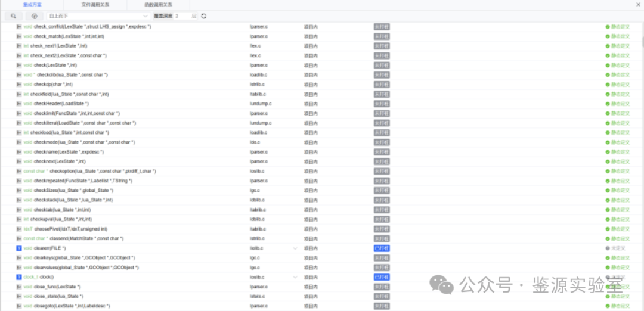The width and height of the screenshot is (644, 311).
Task: Open the 文件调用关系 tab
Action: [x=95, y=5]
